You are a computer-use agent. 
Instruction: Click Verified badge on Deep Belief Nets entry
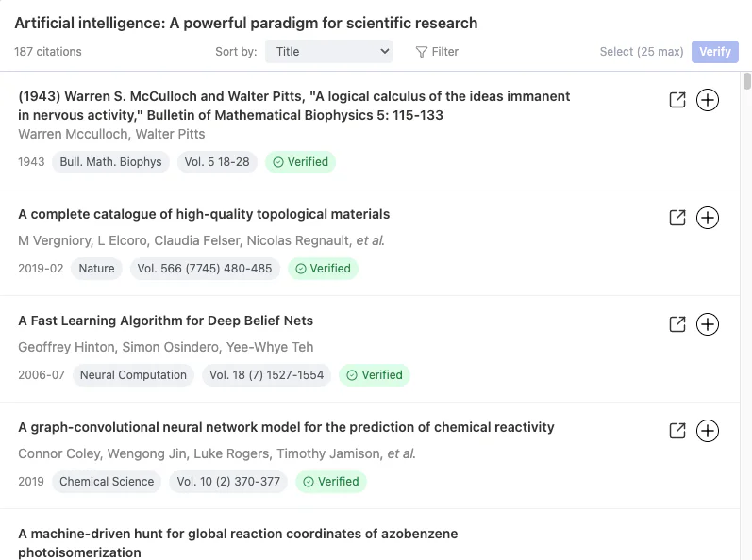point(375,375)
